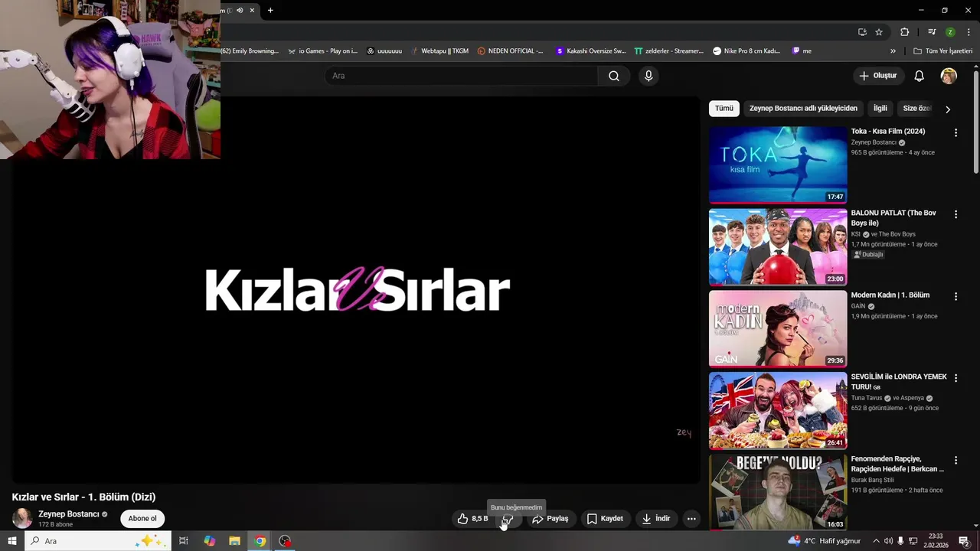
Task: Open Nike Pro 8 cm Kadın bookmark
Action: click(746, 51)
